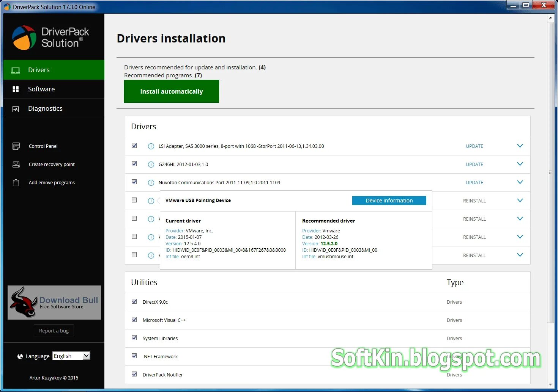Click the DriverPack title bar app icon

(x=7, y=7)
